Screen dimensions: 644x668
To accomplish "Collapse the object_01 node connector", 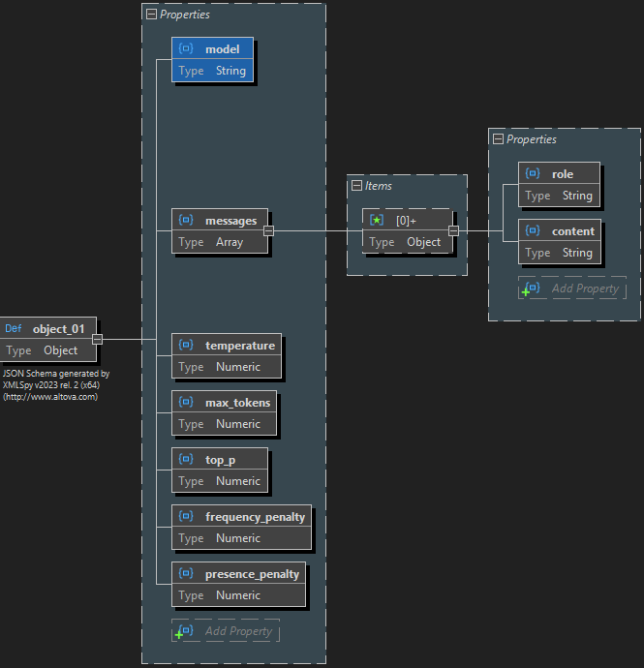I will pyautogui.click(x=97, y=339).
